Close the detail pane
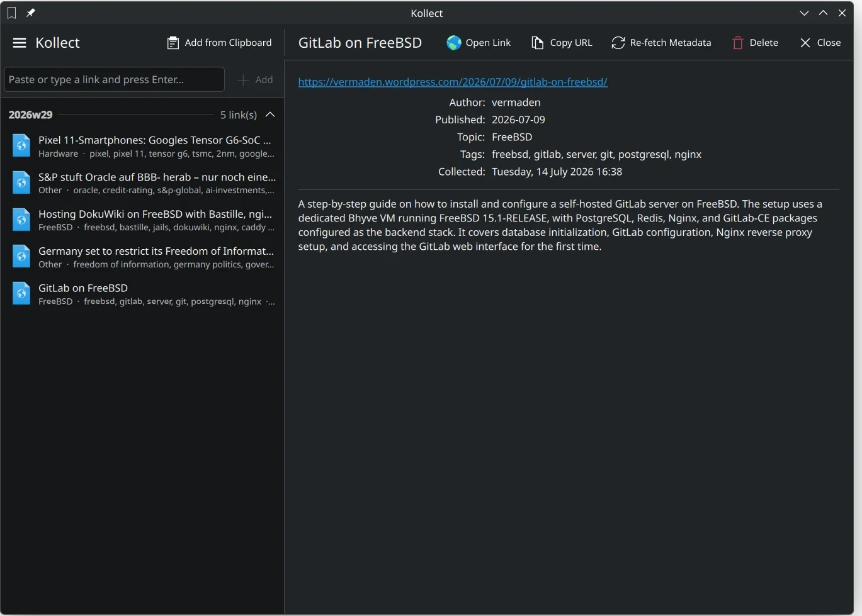This screenshot has height=616, width=862. coord(820,43)
